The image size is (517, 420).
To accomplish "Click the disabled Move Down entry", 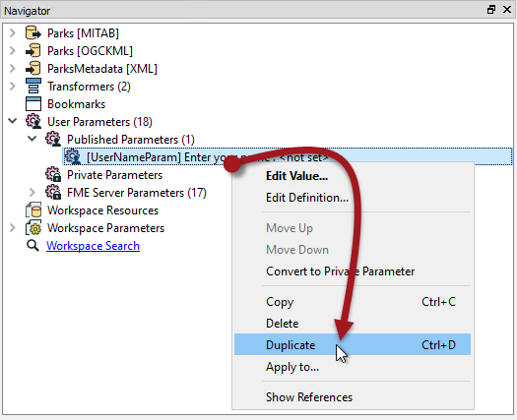I will point(353,250).
